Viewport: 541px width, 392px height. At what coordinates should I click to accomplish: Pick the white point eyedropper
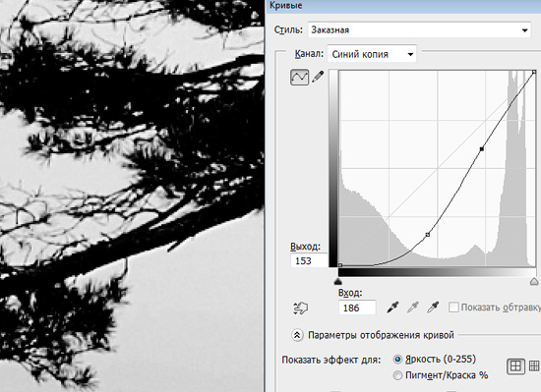point(433,307)
